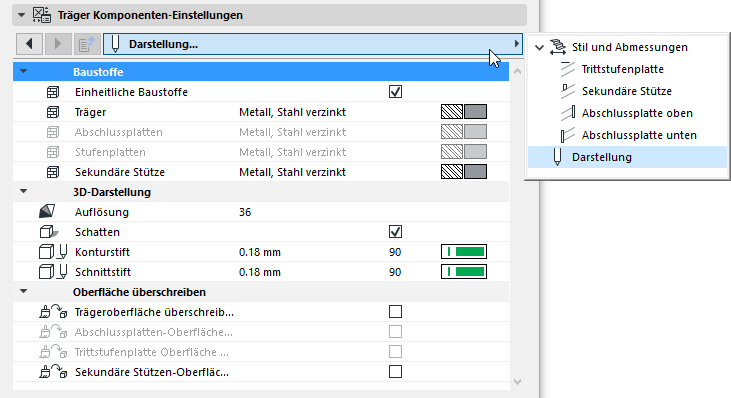Open the Darstellung page dropdown
The height and width of the screenshot is (398, 731).
[x=312, y=44]
